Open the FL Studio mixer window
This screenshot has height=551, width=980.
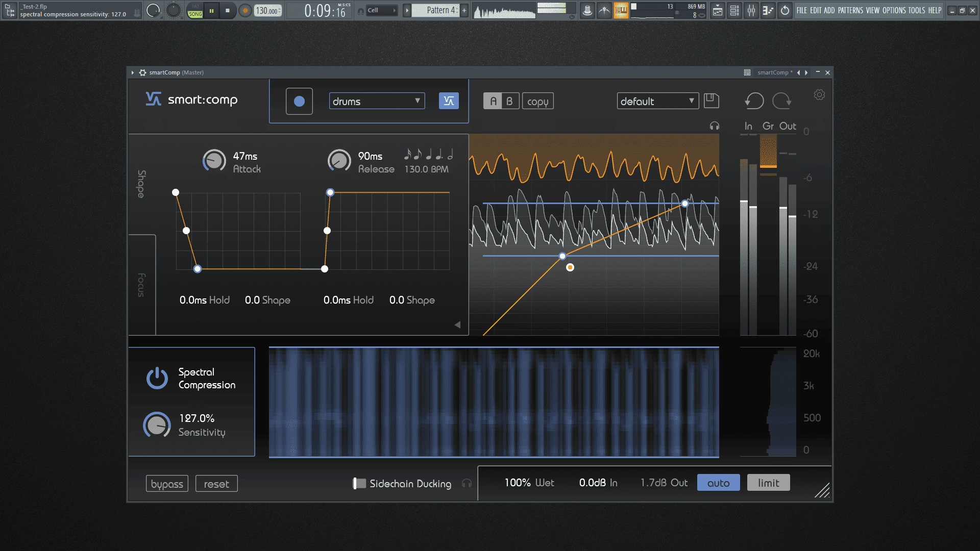pyautogui.click(x=751, y=10)
